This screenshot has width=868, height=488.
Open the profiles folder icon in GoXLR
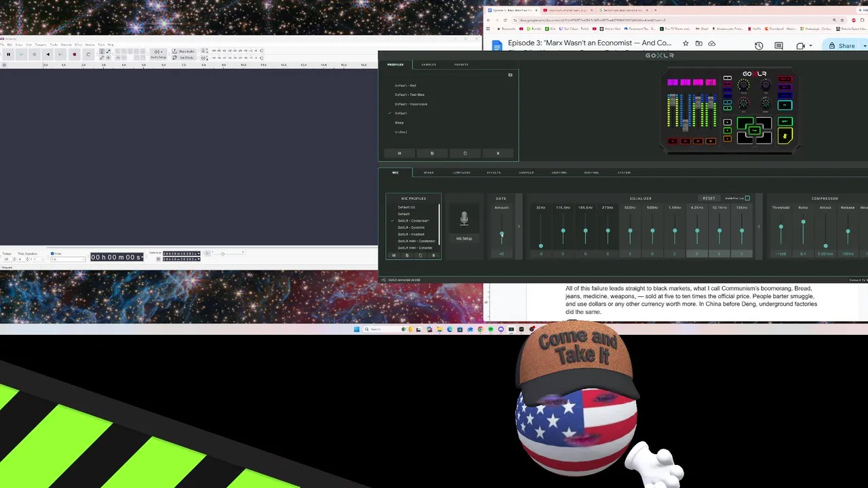tap(510, 75)
